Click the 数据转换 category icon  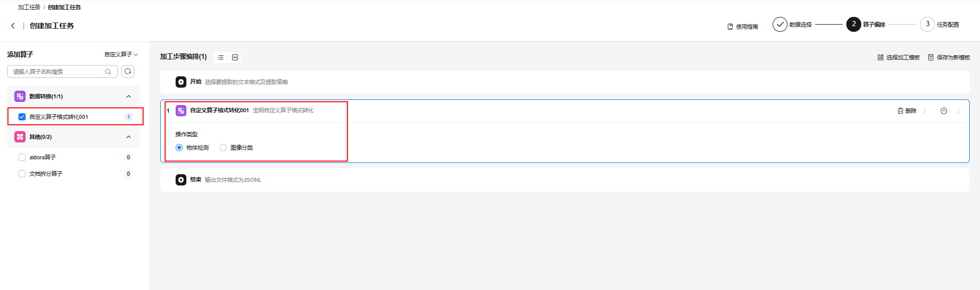click(20, 96)
